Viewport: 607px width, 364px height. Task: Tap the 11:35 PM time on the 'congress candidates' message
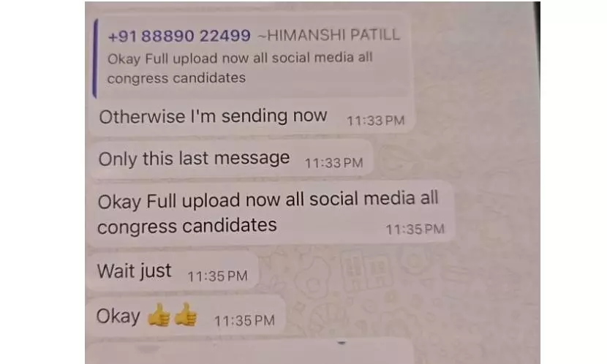click(415, 230)
